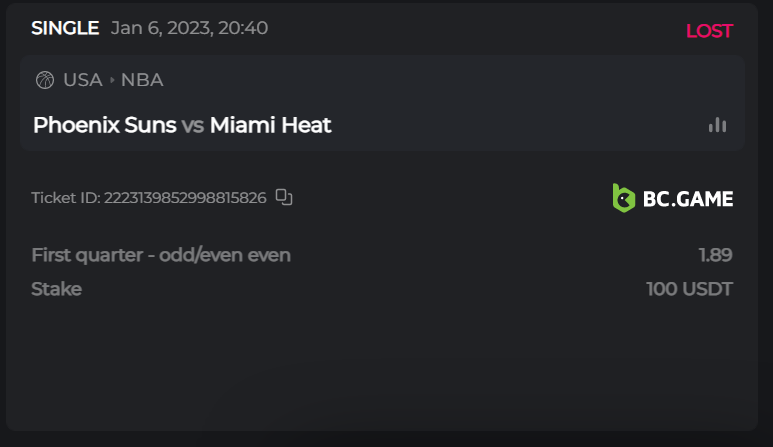Click the First quarter odd/even market line
Viewport: 773px width, 447px height.
(x=161, y=255)
